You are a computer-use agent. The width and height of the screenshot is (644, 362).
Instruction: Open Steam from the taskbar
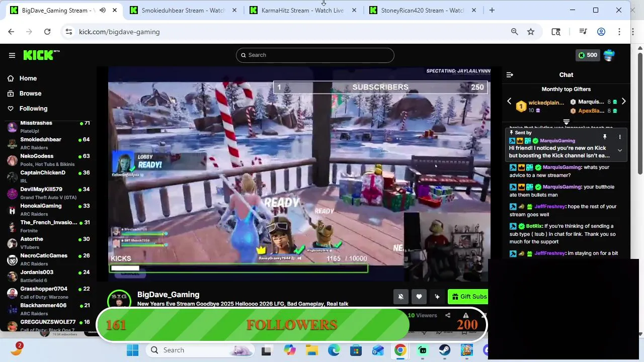tap(445, 350)
